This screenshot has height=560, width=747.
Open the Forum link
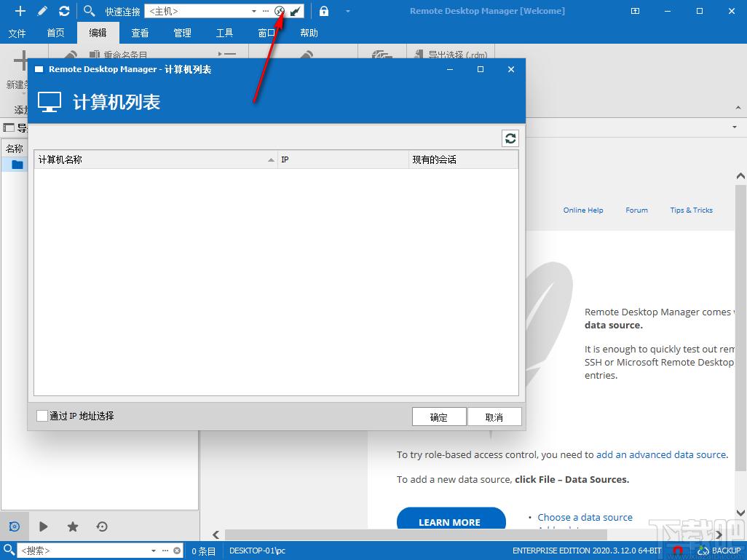(636, 210)
